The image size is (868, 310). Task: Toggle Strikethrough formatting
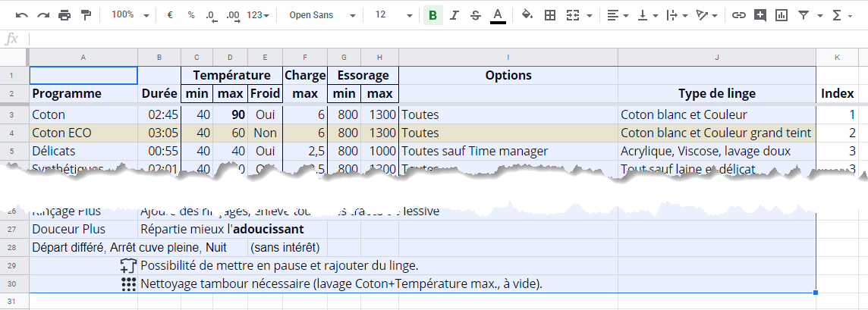point(476,15)
